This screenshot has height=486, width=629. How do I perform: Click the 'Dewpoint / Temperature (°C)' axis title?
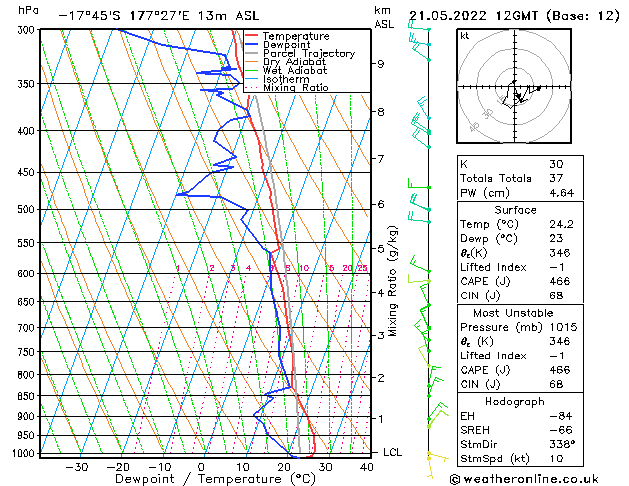(215, 479)
